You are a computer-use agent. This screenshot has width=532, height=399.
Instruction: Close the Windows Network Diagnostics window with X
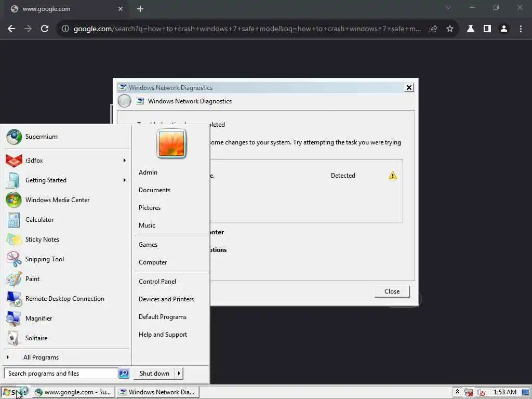point(409,87)
